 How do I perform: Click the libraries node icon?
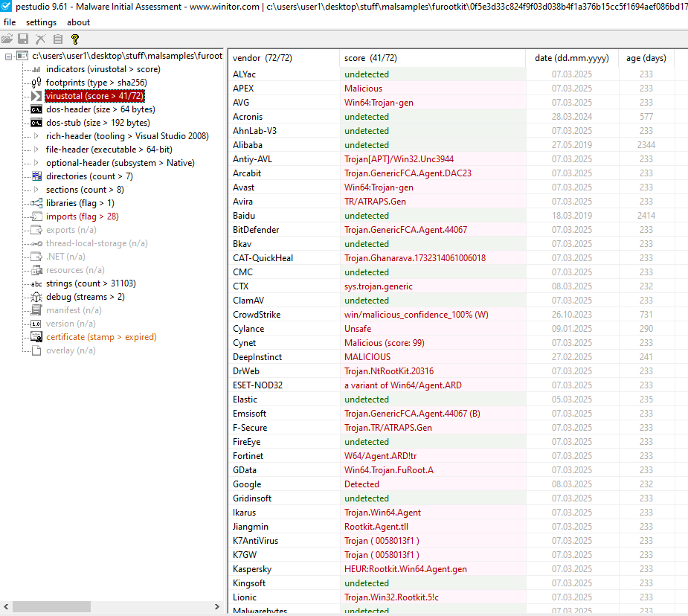click(36, 203)
